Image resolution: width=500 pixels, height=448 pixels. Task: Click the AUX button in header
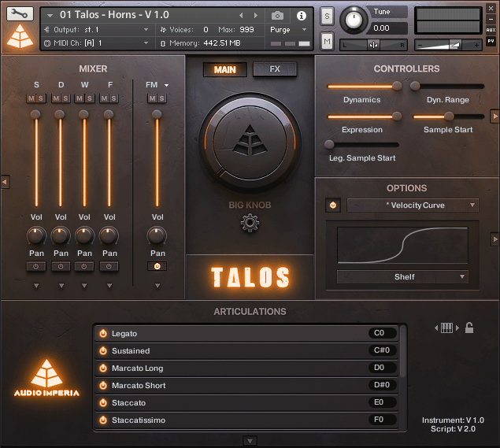[x=491, y=30]
